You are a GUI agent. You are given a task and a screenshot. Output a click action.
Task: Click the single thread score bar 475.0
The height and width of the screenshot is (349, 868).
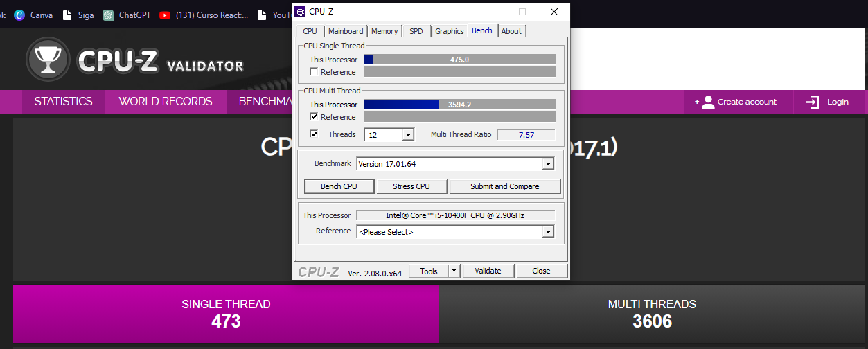point(459,60)
